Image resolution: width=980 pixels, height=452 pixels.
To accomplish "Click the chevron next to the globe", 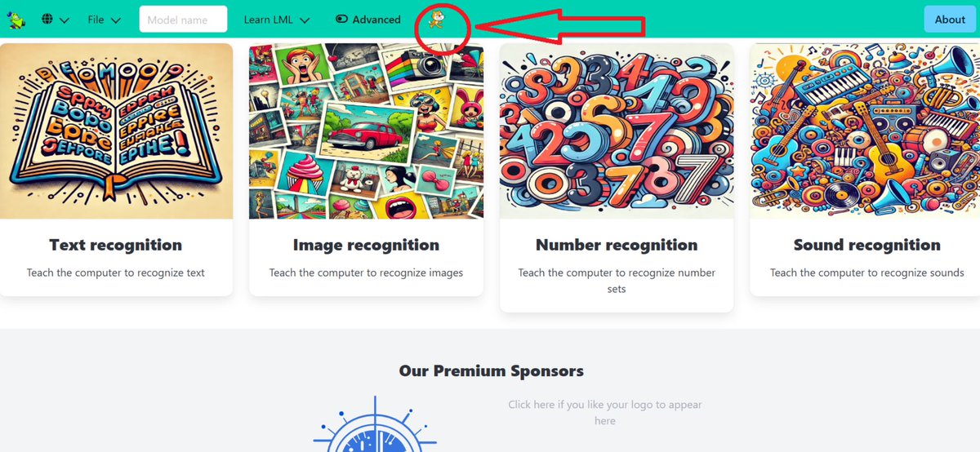I will pyautogui.click(x=65, y=20).
